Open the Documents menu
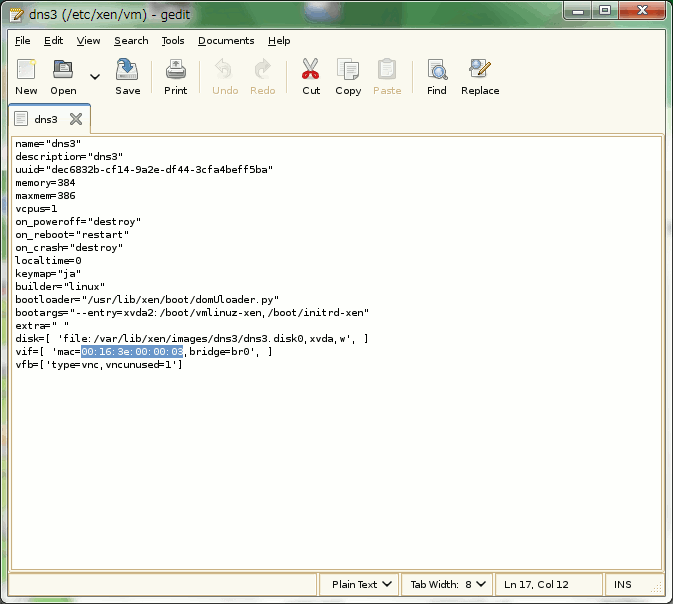This screenshot has height=604, width=673. 226,40
